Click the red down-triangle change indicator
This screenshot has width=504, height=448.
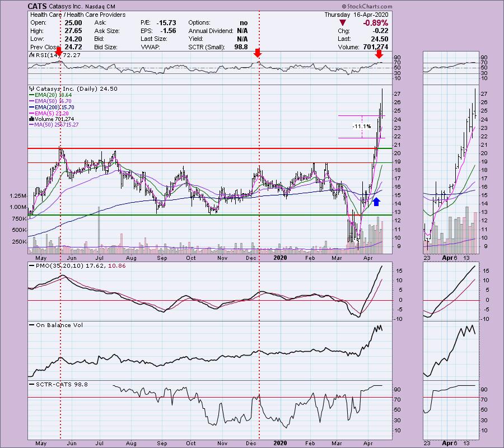coord(343,23)
